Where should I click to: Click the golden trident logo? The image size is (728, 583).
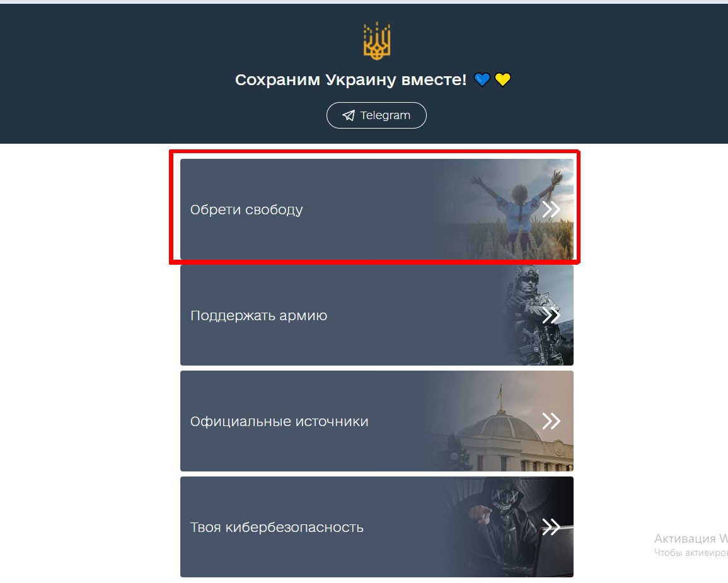377,41
